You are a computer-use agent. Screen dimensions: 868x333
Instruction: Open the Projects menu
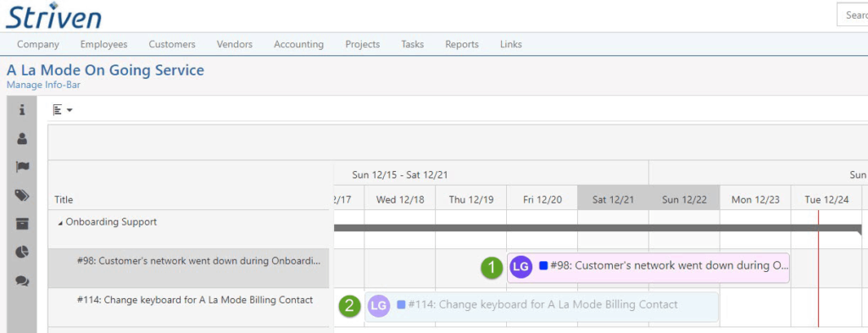coord(363,44)
